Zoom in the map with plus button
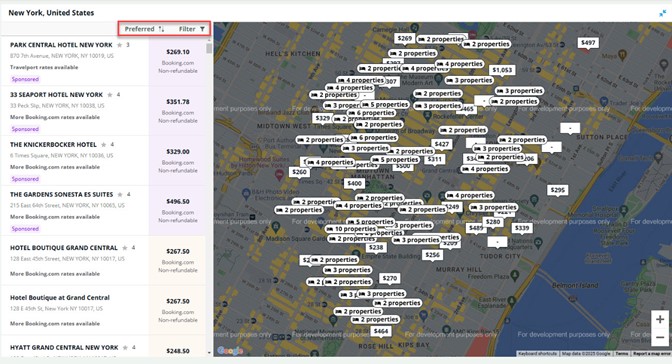The height and width of the screenshot is (364, 672). (x=660, y=319)
